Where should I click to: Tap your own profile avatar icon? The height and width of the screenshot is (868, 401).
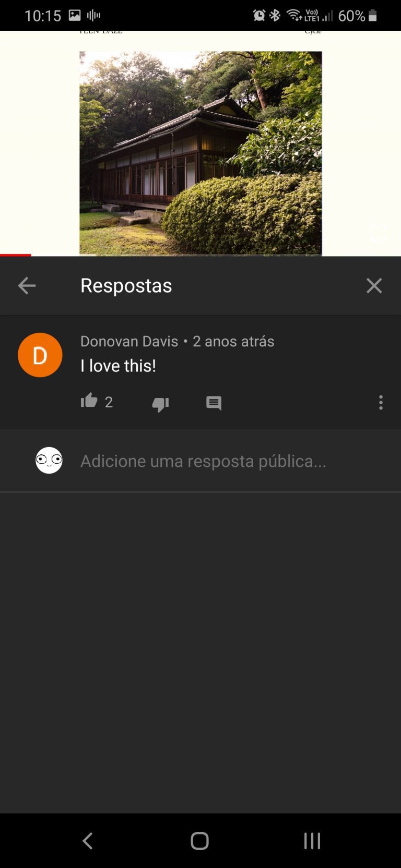coord(49,460)
